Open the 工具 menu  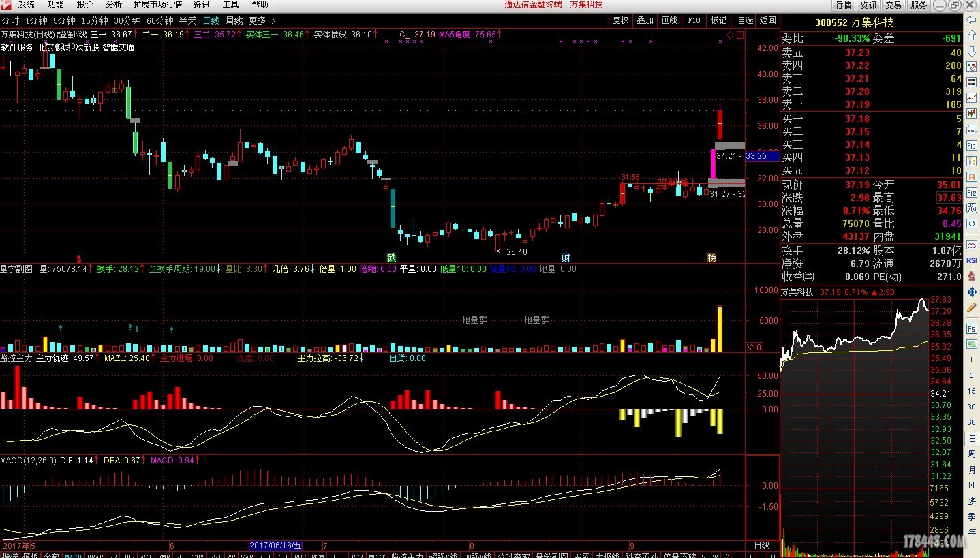231,5
